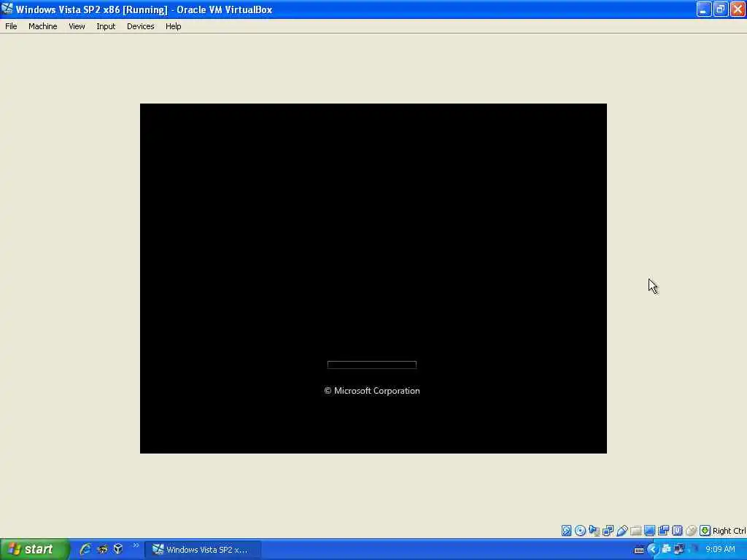The width and height of the screenshot is (747, 560).
Task: Close the VirtualBox VM window
Action: 738,9
